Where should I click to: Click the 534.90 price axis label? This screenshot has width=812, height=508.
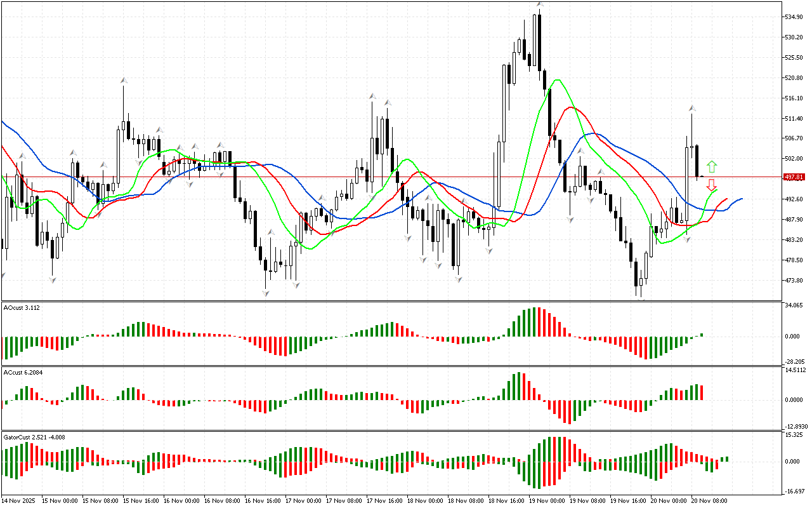coord(794,17)
